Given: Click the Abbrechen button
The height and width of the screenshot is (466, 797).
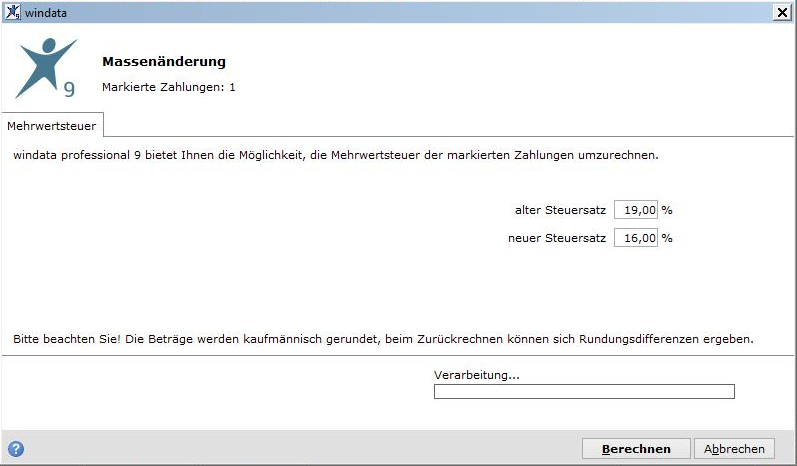Looking at the screenshot, I should click(734, 449).
